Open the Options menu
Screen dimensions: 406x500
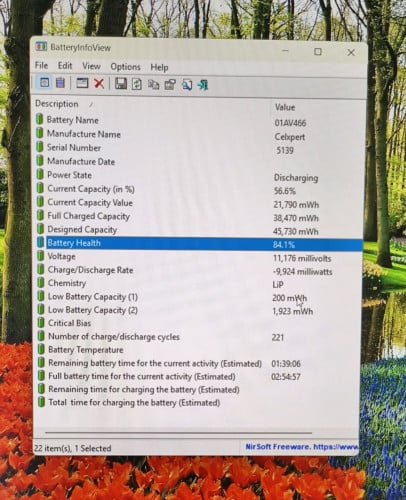pos(126,67)
